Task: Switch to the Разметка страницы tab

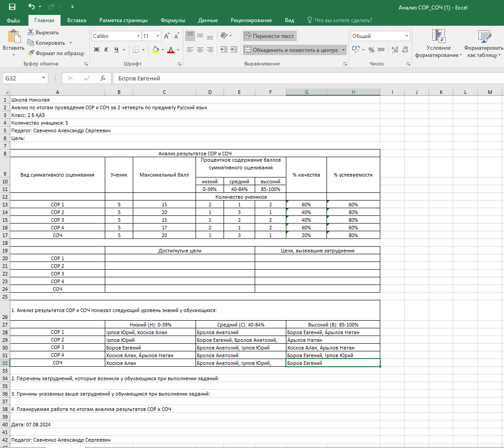Action: pyautogui.click(x=123, y=20)
